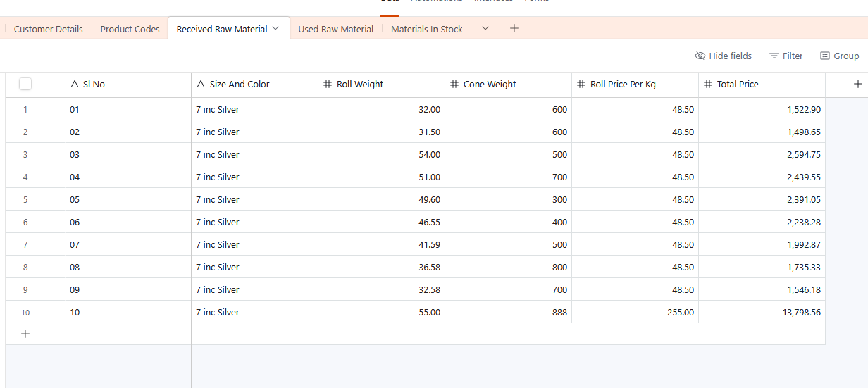Open the Filter options
Image resolution: width=868 pixels, height=388 pixels.
(786, 56)
